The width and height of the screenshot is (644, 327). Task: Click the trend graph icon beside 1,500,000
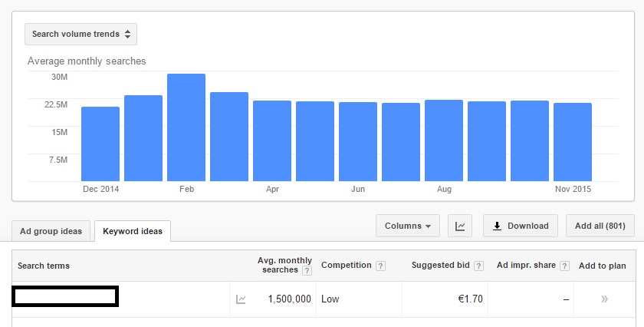[241, 299]
